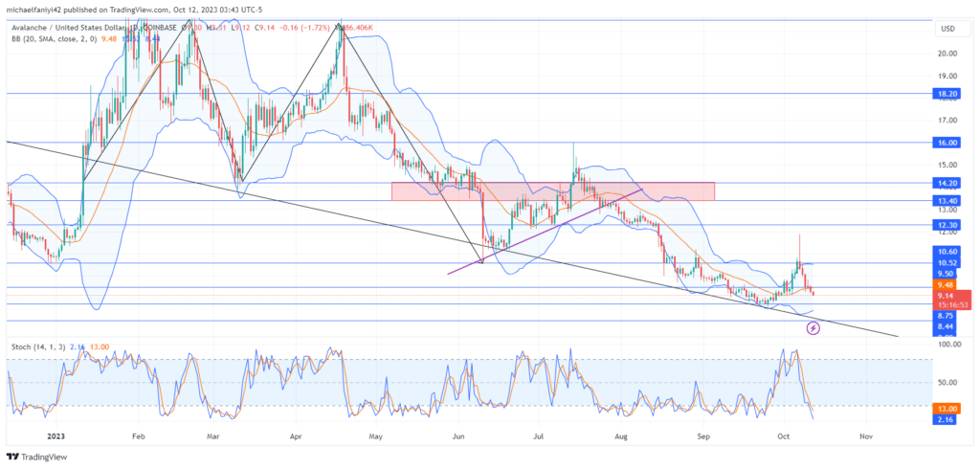This screenshot has height=468, width=980.
Task: Click the 100.00 Stoch scale label
Action: (948, 345)
